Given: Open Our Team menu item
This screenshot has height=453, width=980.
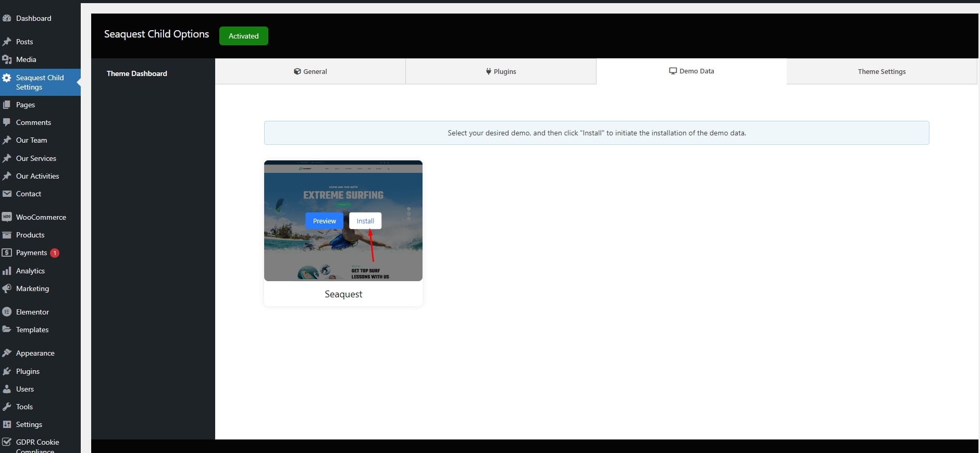Looking at the screenshot, I should pyautogui.click(x=40, y=140).
